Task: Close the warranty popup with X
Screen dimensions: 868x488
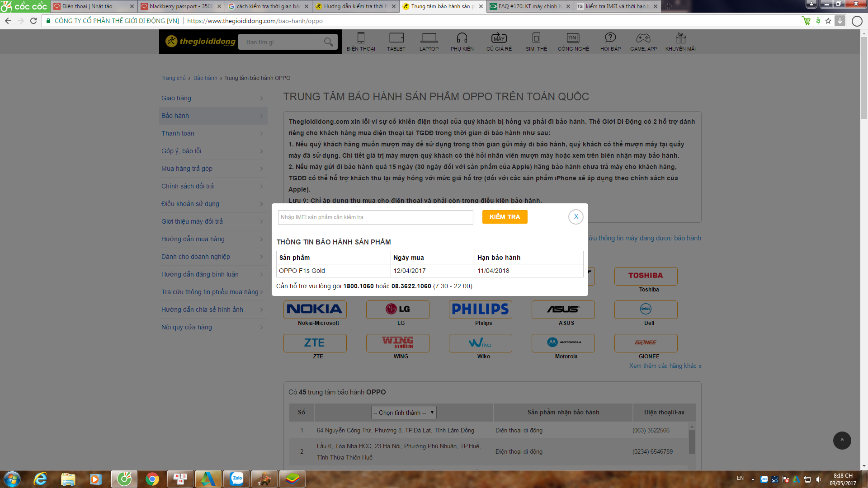Action: [576, 217]
